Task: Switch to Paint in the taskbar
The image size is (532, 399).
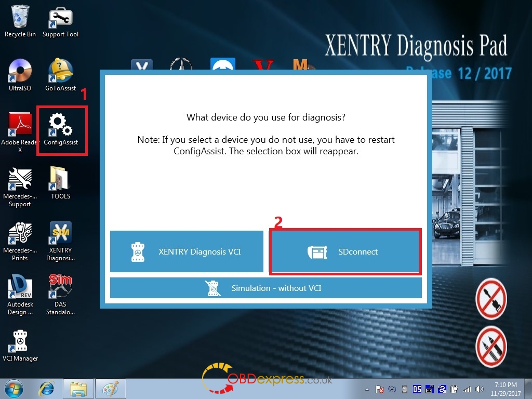Action: [110, 389]
